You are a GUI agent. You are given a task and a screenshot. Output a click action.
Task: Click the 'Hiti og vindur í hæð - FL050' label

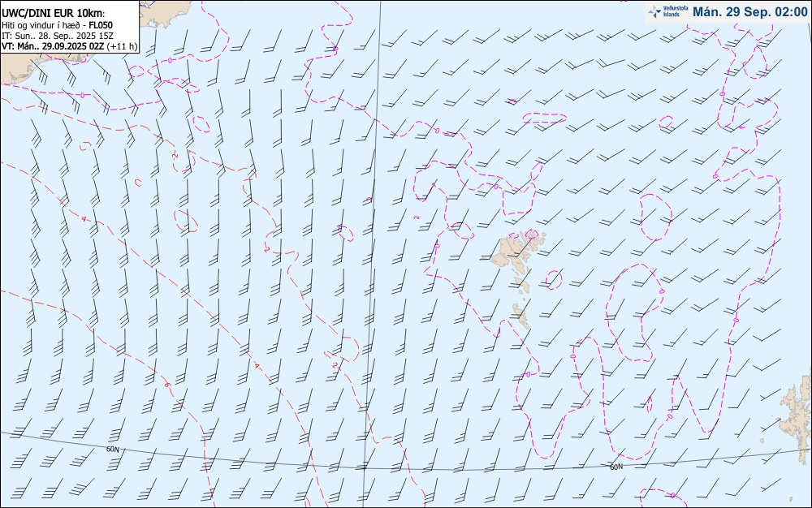coord(57,25)
